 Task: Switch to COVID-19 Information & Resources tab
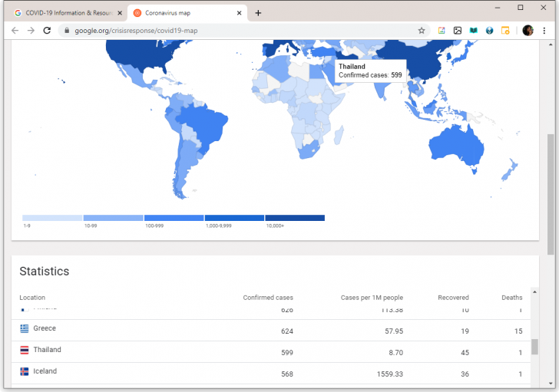pos(69,13)
